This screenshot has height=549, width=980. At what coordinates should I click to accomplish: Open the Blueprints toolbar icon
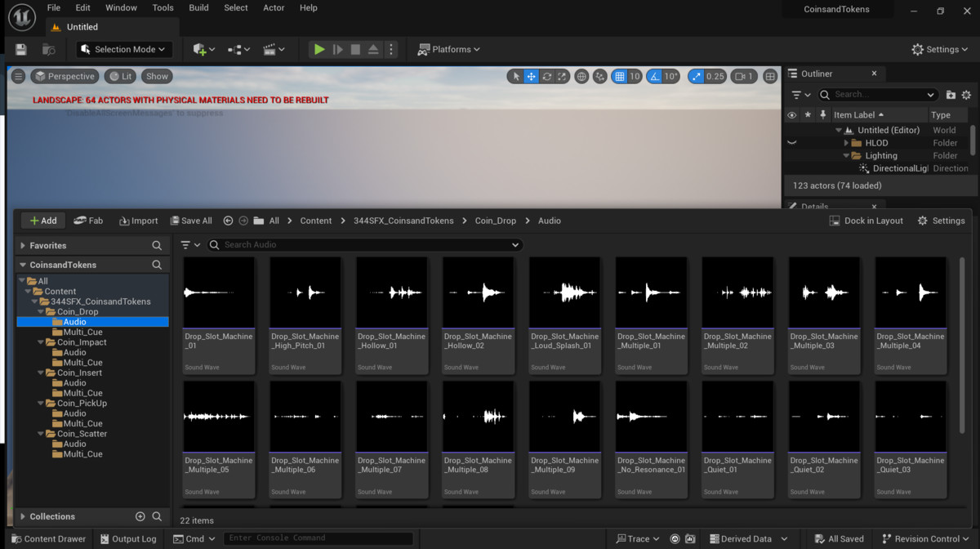click(x=238, y=50)
